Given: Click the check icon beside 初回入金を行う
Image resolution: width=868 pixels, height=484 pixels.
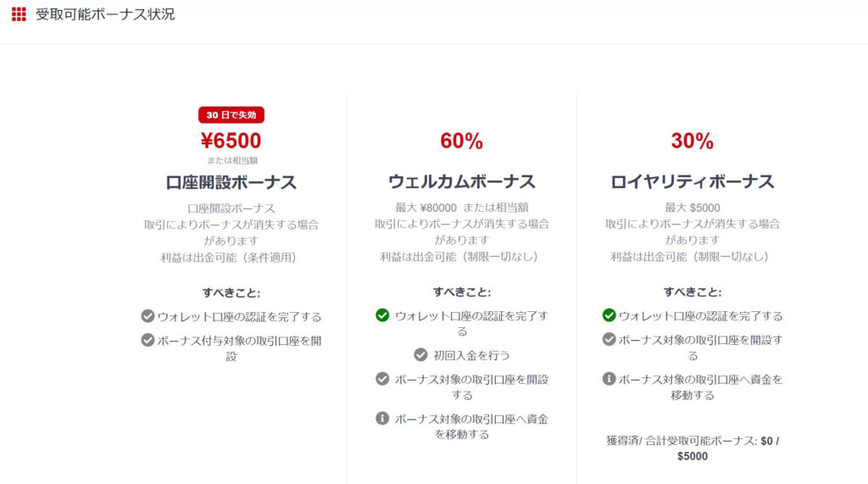Looking at the screenshot, I should [420, 354].
